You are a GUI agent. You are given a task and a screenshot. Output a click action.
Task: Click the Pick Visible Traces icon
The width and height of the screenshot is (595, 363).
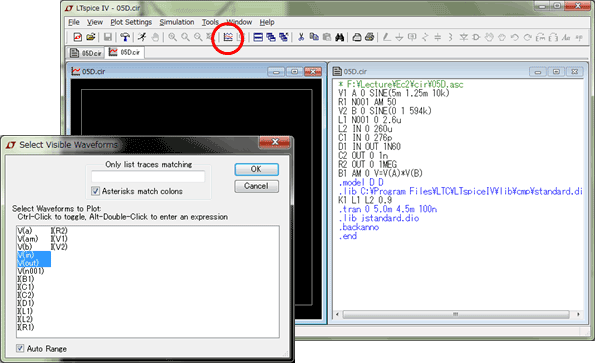point(228,37)
